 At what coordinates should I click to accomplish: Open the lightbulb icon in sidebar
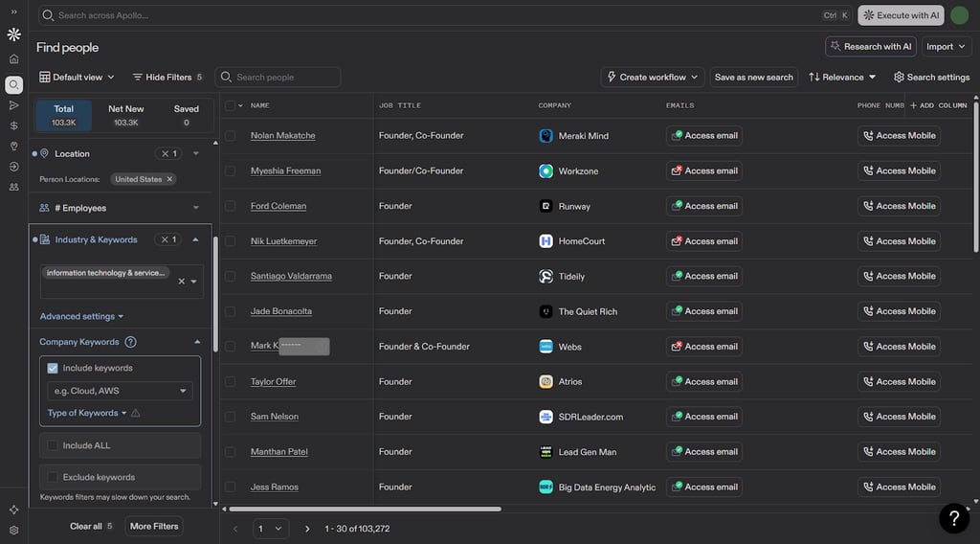pos(13,147)
